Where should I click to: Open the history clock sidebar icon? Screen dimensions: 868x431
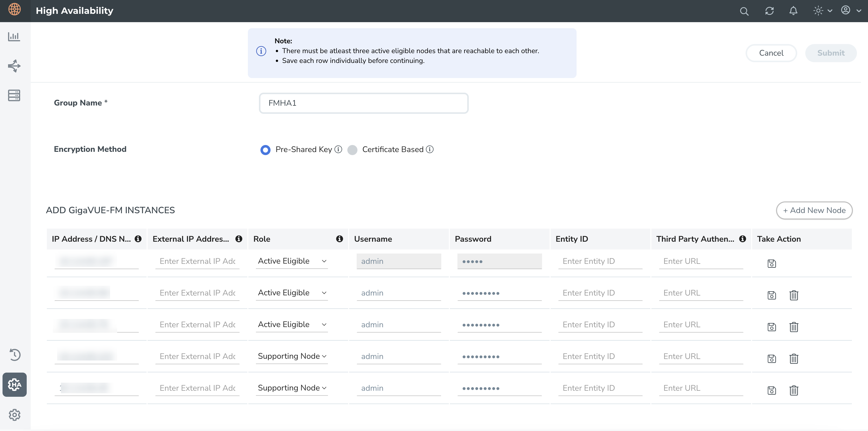(15, 355)
